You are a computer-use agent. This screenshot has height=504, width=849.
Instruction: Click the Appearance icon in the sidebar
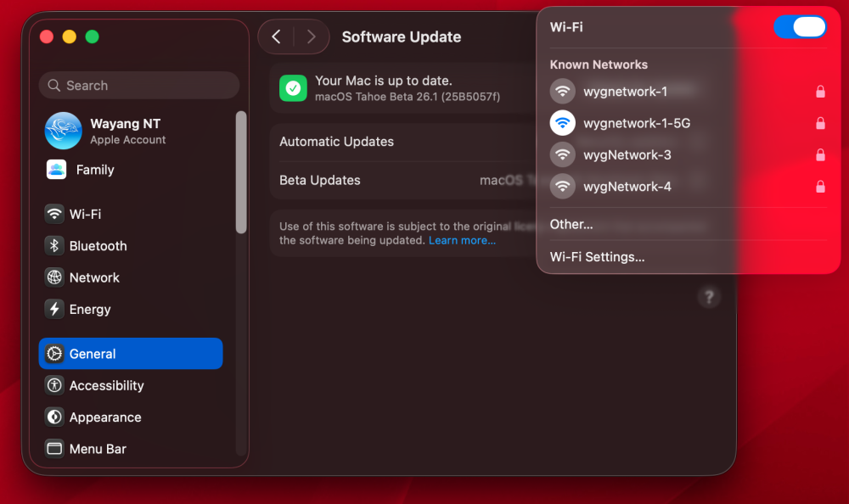(x=54, y=417)
